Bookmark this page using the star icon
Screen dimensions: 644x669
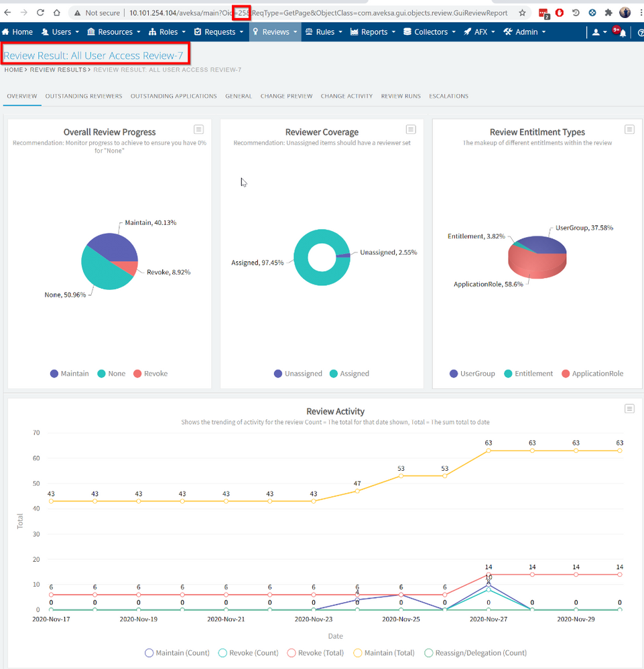(x=522, y=13)
